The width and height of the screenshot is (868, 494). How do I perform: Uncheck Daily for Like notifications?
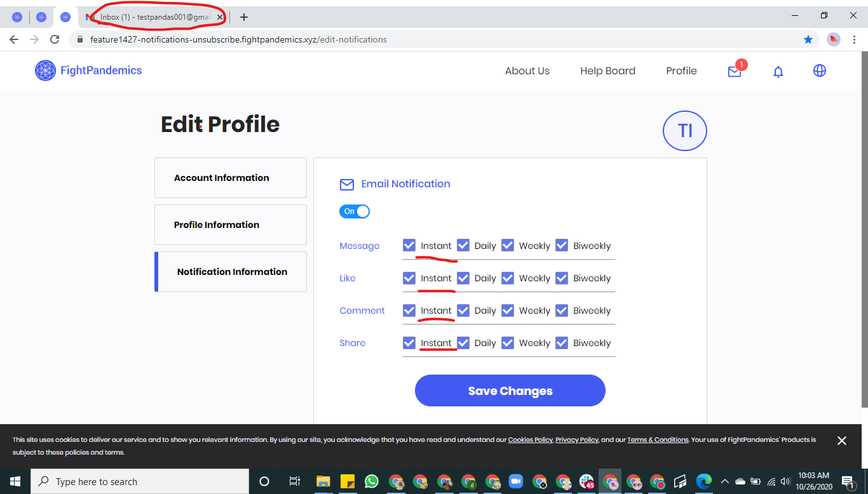point(463,277)
